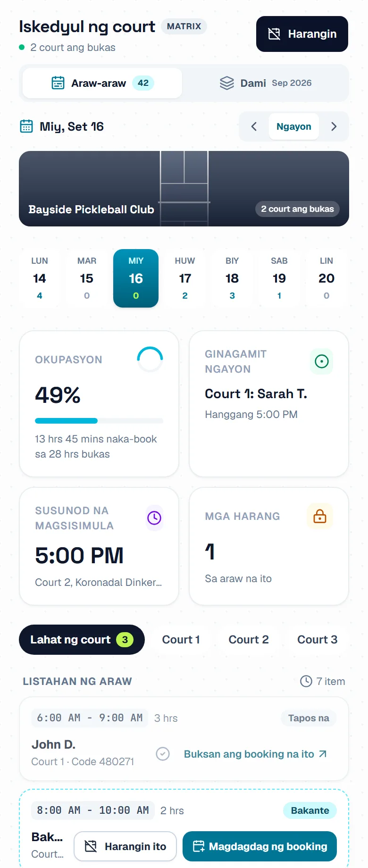Click the calendar icon beside Miy, Set 16
Screen dimensions: 368x868
click(x=26, y=126)
